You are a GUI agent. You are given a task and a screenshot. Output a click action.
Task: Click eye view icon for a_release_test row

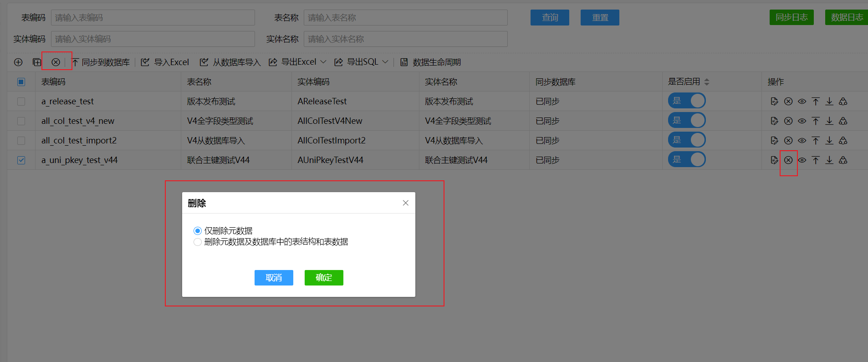[x=802, y=102]
